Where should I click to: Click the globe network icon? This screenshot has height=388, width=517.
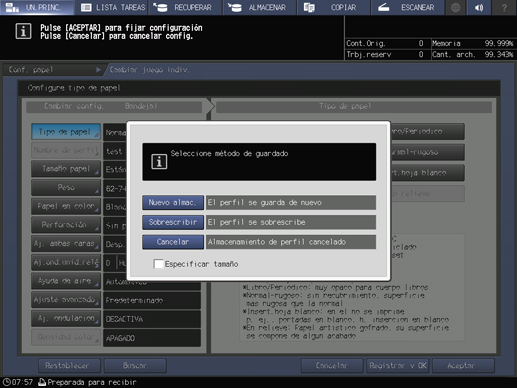(x=455, y=7)
